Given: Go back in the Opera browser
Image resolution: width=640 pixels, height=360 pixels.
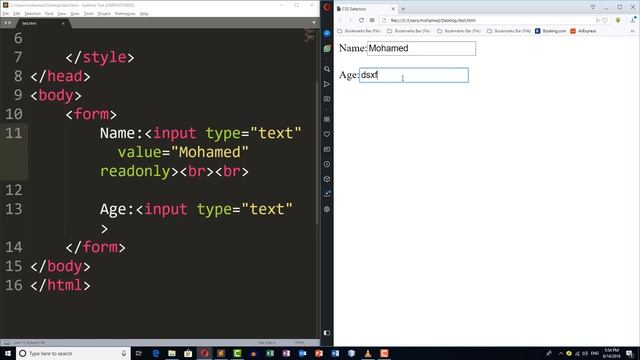Looking at the screenshot, I should (x=340, y=20).
